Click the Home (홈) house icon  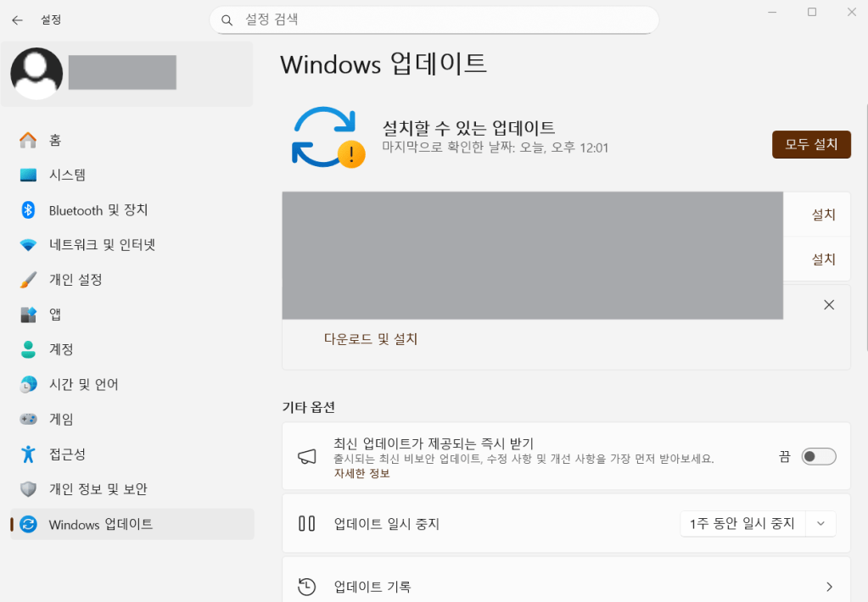coord(28,140)
